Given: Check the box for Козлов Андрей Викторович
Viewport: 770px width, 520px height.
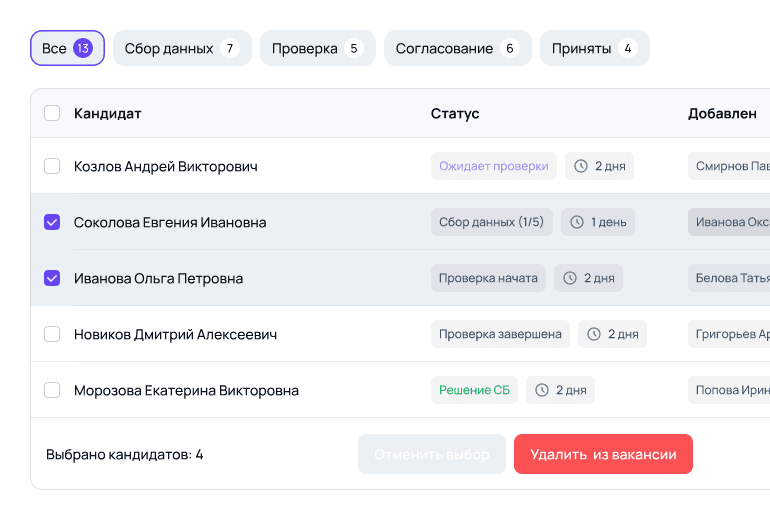Looking at the screenshot, I should [52, 166].
